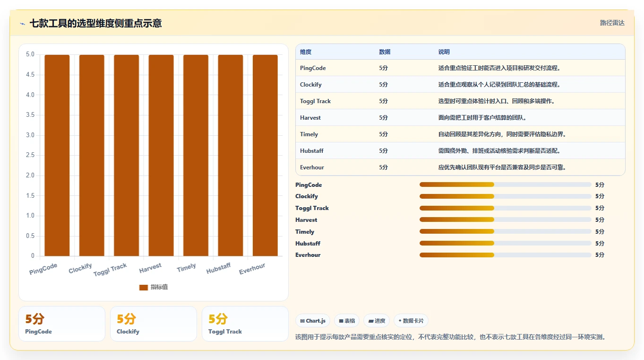Click the Harvest label on the chart x-axis
This screenshot has width=644, height=360.
[x=150, y=268]
